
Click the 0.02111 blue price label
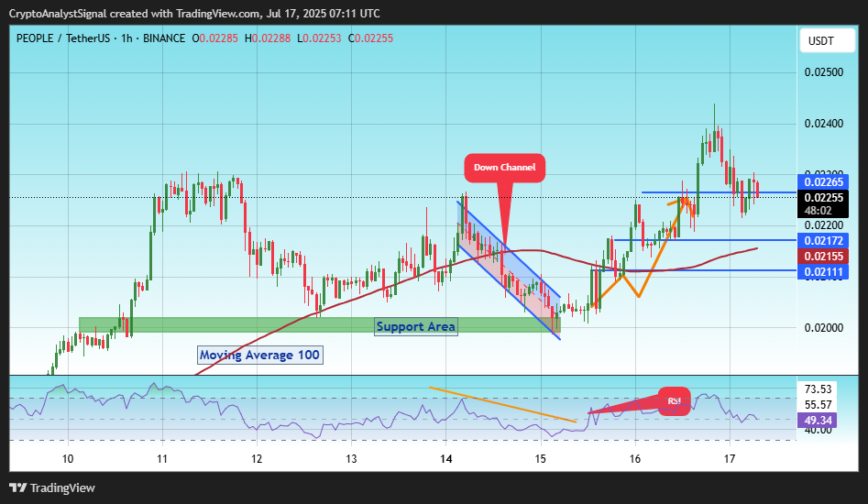coord(822,271)
